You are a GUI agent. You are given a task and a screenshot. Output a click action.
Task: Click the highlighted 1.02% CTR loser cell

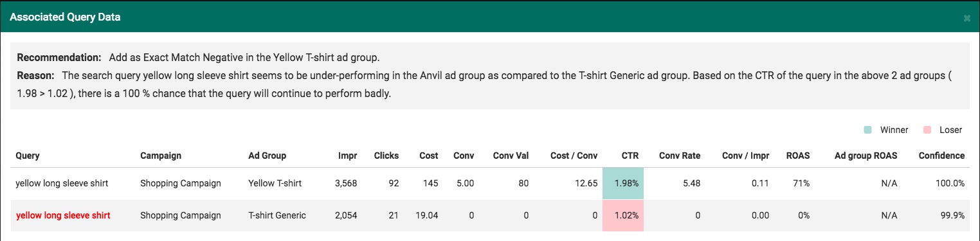click(x=623, y=216)
